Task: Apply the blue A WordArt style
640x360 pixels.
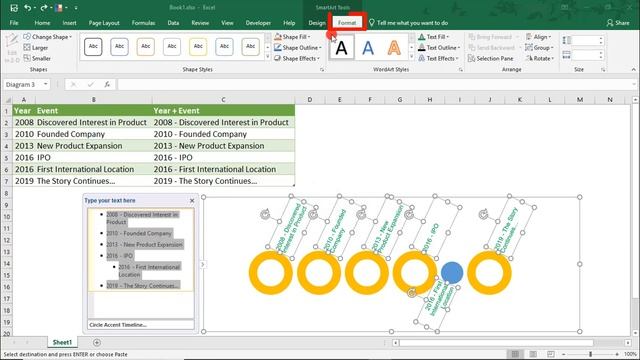Action: coord(368,48)
